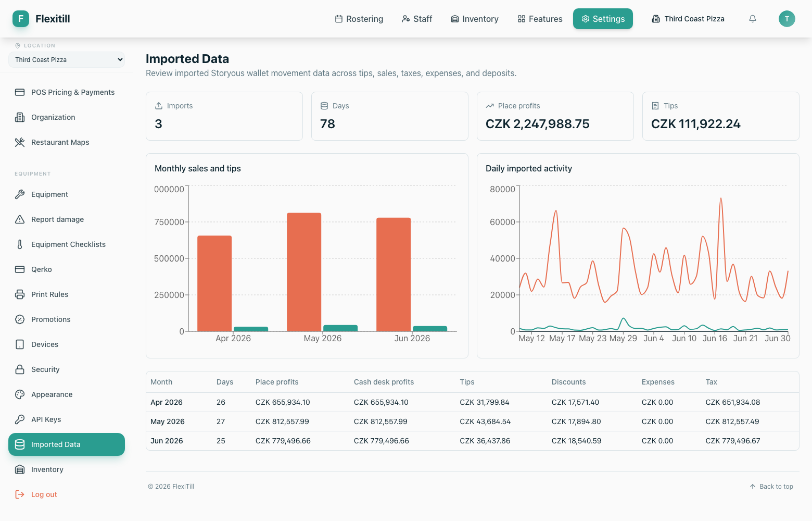Open the Rostering menu
This screenshot has height=521, width=812.
[359, 19]
